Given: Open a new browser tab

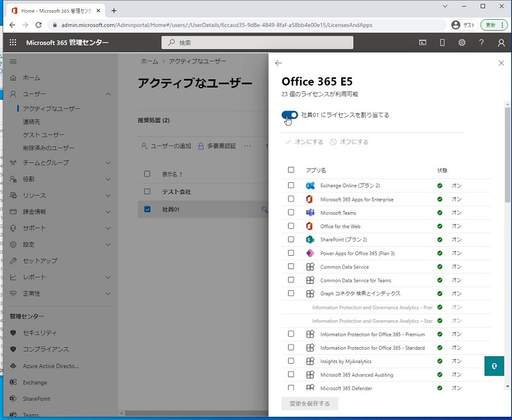Looking at the screenshot, I should (x=114, y=11).
